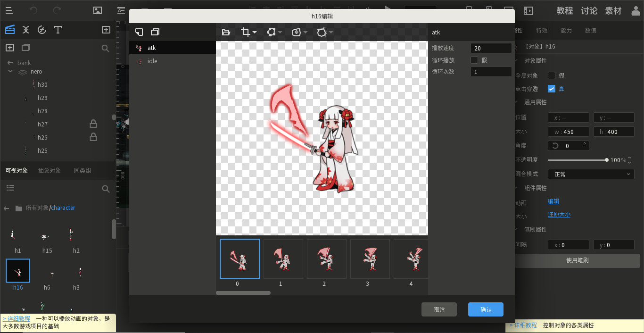Click the 还原大小 link in properties panel

pyautogui.click(x=559, y=215)
